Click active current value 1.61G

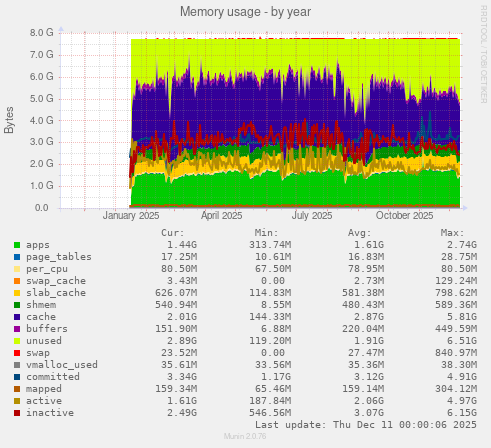182,401
